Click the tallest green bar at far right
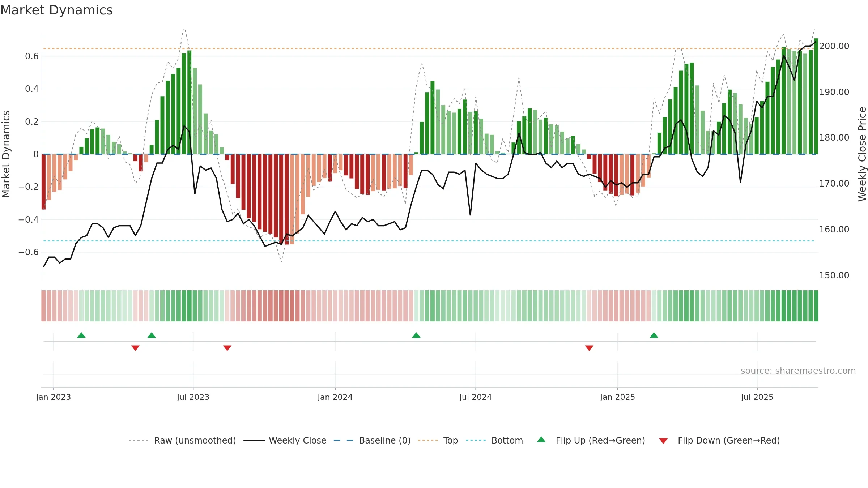This screenshot has height=488, width=868. pyautogui.click(x=816, y=96)
